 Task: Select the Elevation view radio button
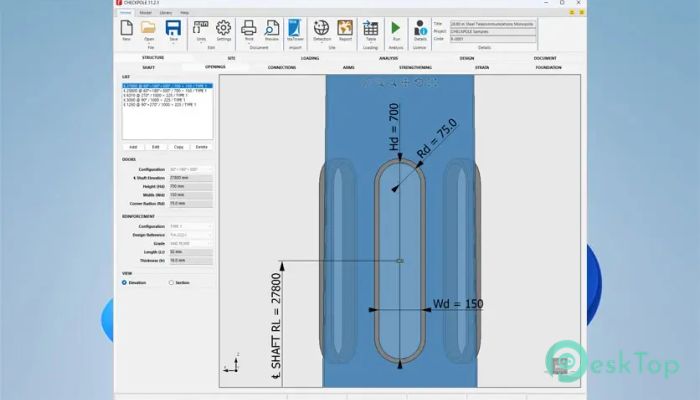[125, 283]
